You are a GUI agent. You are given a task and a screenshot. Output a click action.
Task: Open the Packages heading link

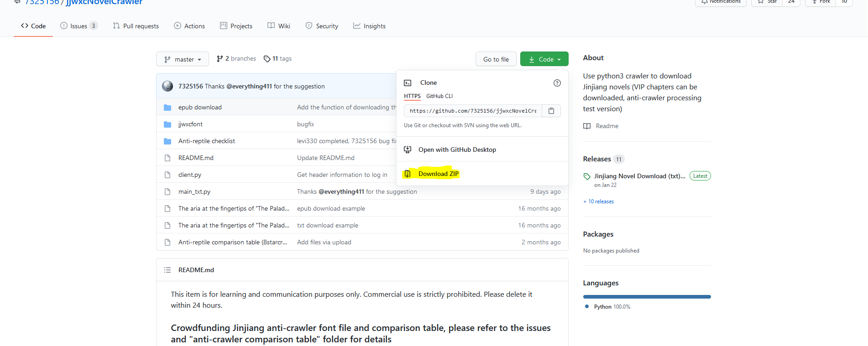pos(598,234)
